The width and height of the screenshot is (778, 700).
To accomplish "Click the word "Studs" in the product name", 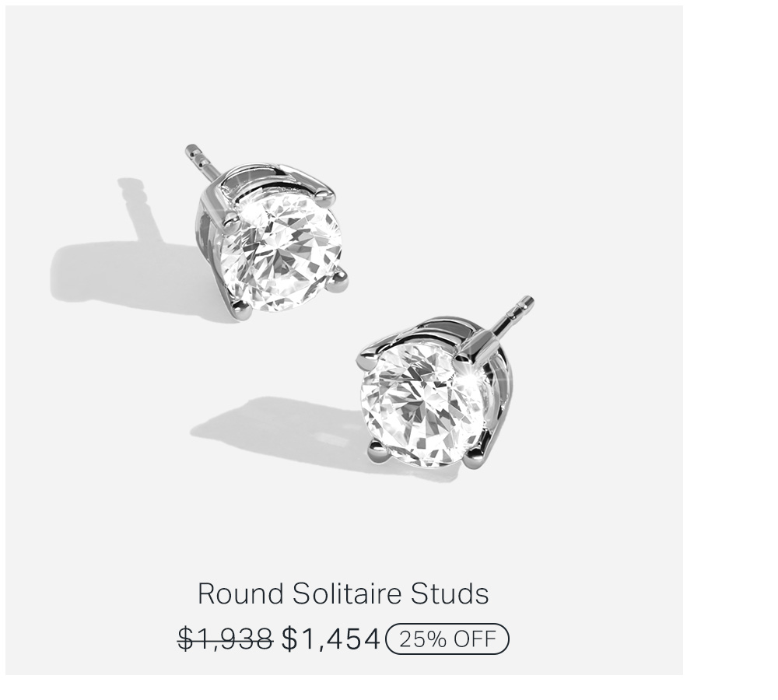I will click(450, 593).
